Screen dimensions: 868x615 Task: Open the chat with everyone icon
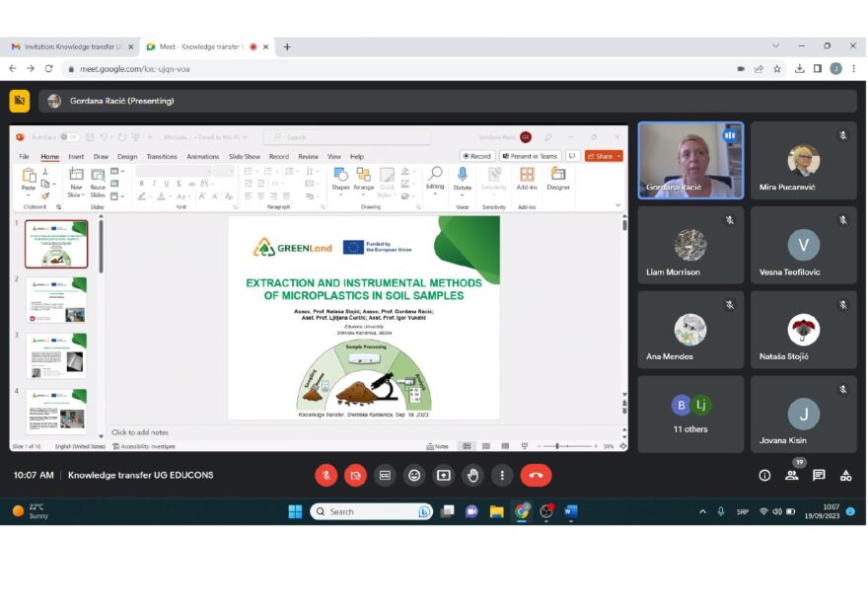coord(819,476)
